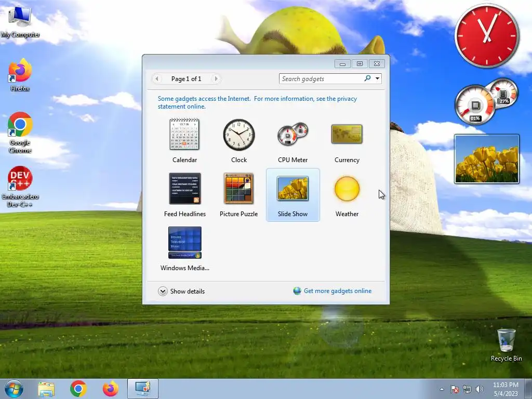
Task: Select the Slide Show gadget icon
Action: [293, 188]
